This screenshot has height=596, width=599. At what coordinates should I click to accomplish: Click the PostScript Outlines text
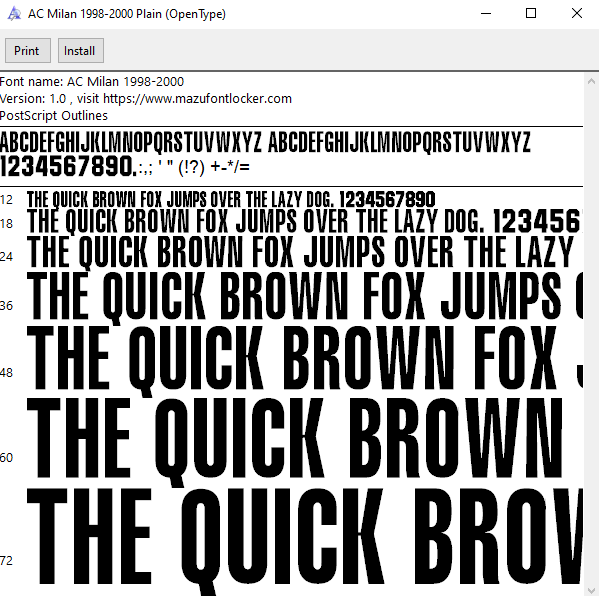pos(54,115)
